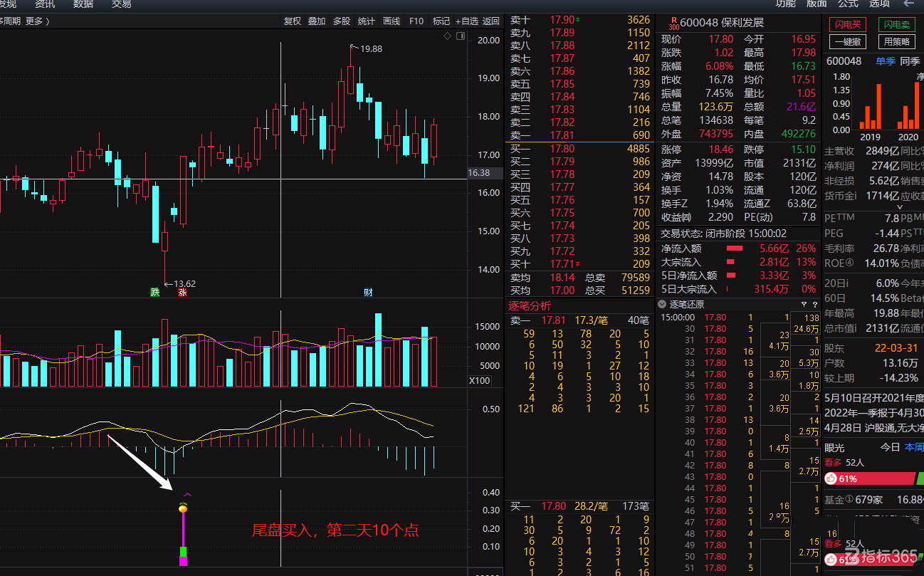Screen dimensions: 924x576
Task: Click the green 跌 marker under the chart
Action: (x=154, y=292)
